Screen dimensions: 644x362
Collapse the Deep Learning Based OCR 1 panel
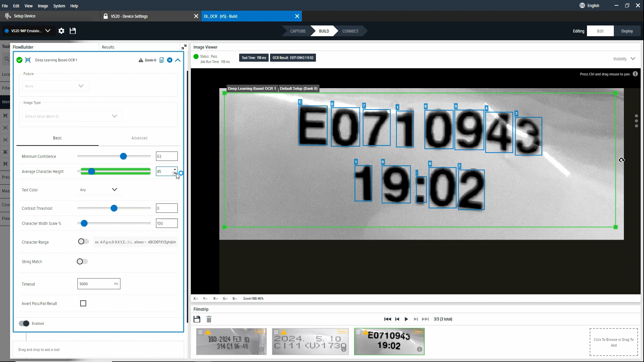point(178,60)
